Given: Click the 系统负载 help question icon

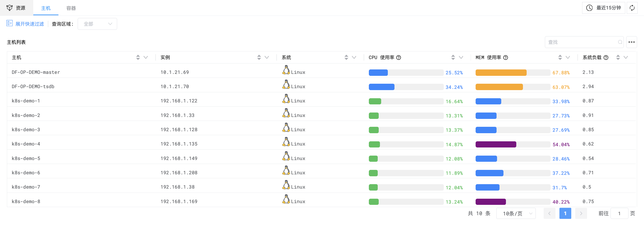Looking at the screenshot, I should click(x=606, y=57).
